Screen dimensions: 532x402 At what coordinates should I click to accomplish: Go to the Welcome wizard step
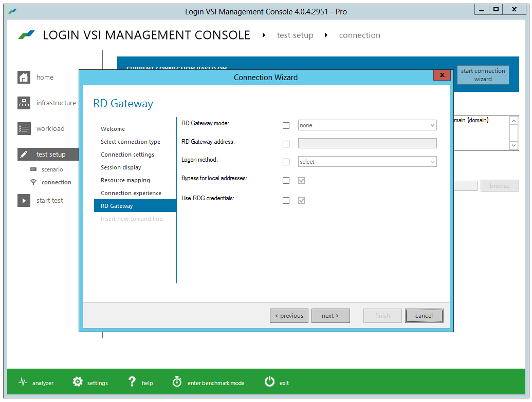(x=113, y=129)
